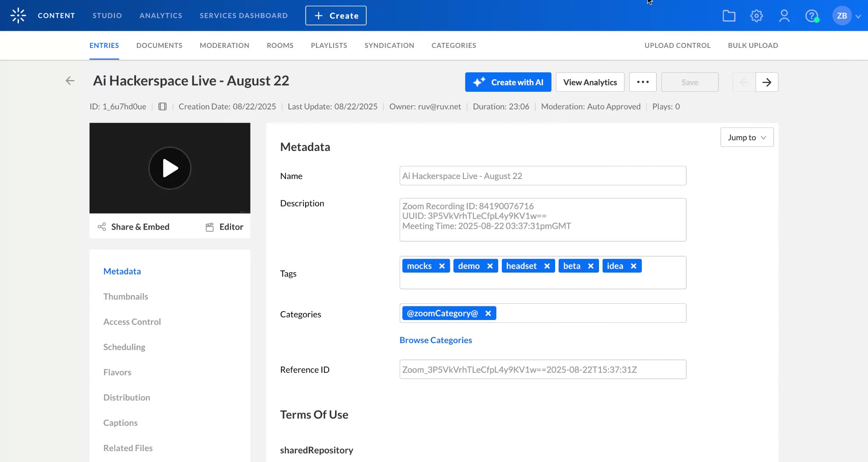Open the more options ellipsis menu
The width and height of the screenshot is (868, 462).
[642, 82]
